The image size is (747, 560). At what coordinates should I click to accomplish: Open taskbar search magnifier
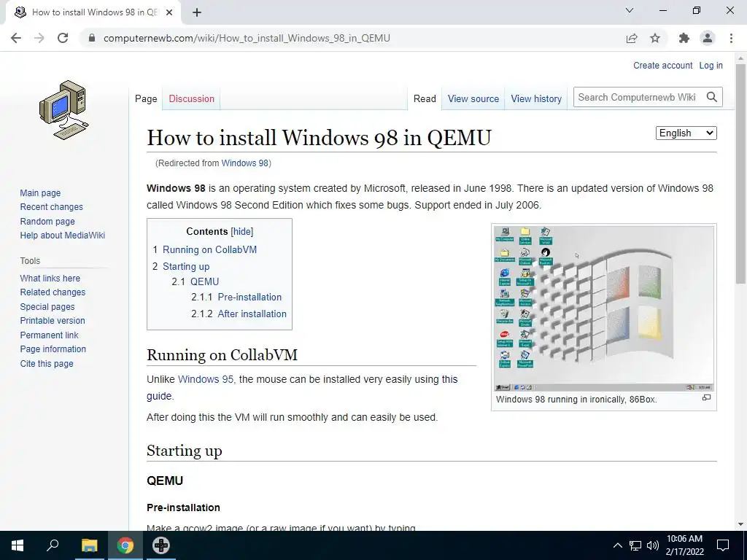pyautogui.click(x=53, y=545)
